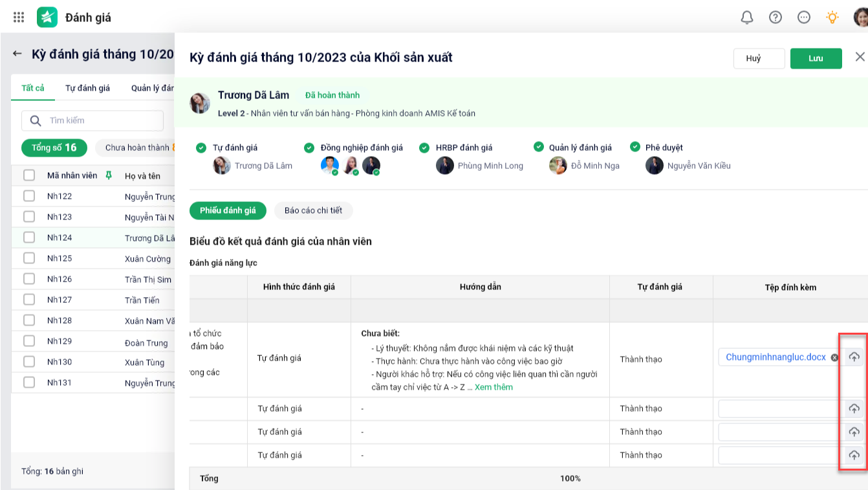
Task: Upload attachment beside Chungminhnangluc.docx
Action: pyautogui.click(x=854, y=357)
